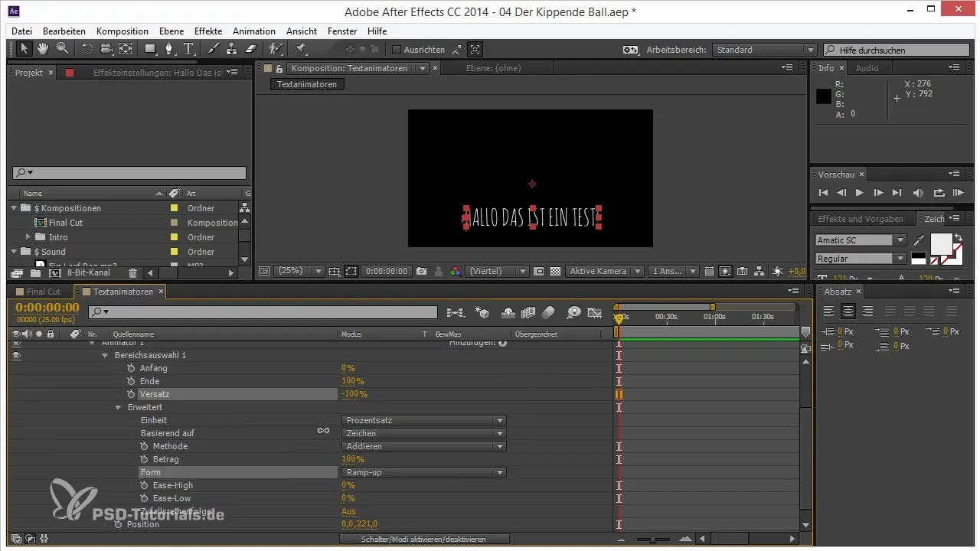Center-align text in the Absatz panel

848,311
